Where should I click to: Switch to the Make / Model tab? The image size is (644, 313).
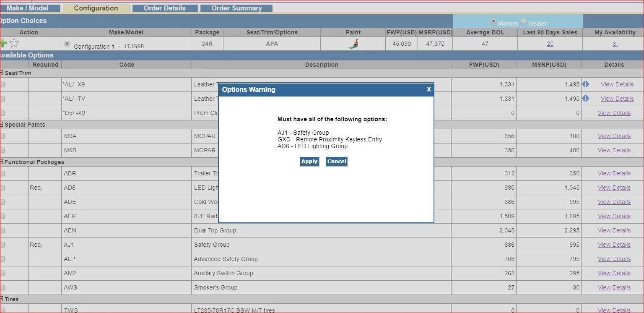[x=29, y=8]
